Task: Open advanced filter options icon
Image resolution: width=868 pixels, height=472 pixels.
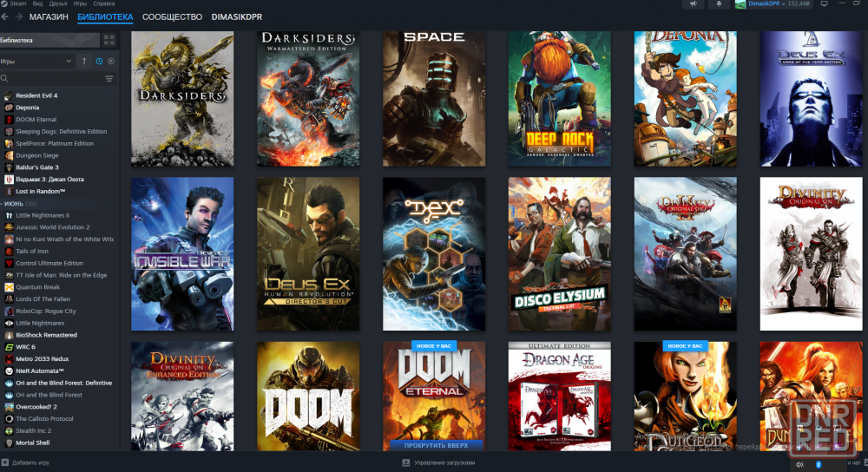Action: coord(109,79)
